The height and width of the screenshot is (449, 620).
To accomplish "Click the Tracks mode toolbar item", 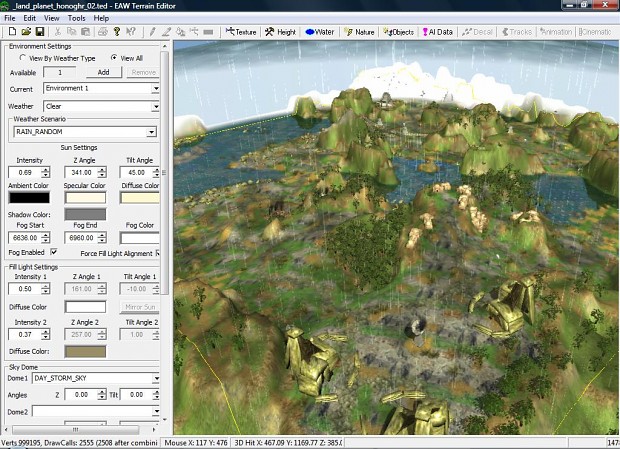I will pos(516,32).
